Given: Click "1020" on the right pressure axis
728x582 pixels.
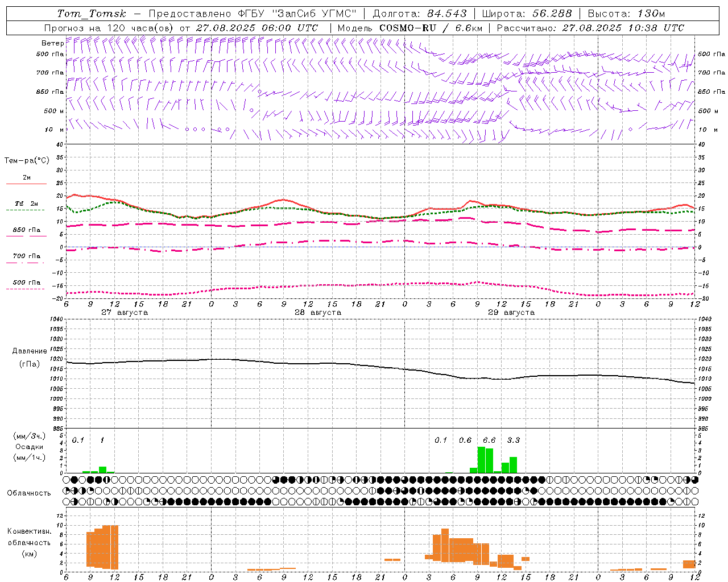Looking at the screenshot, I should 705,359.
